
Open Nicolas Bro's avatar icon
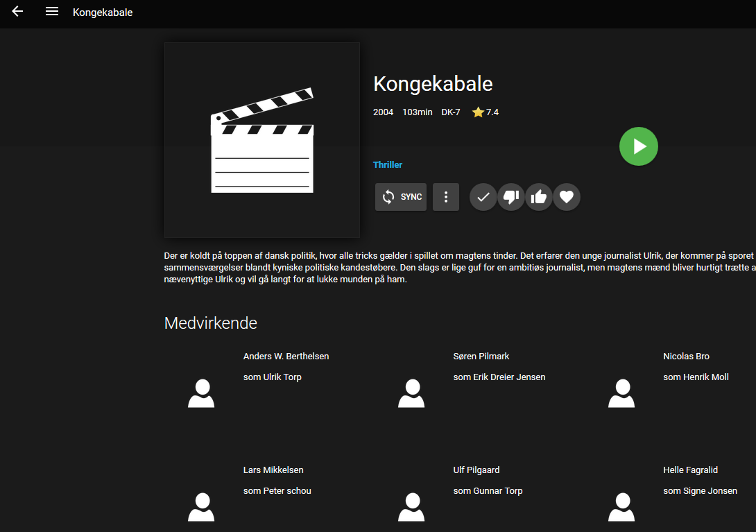click(621, 393)
